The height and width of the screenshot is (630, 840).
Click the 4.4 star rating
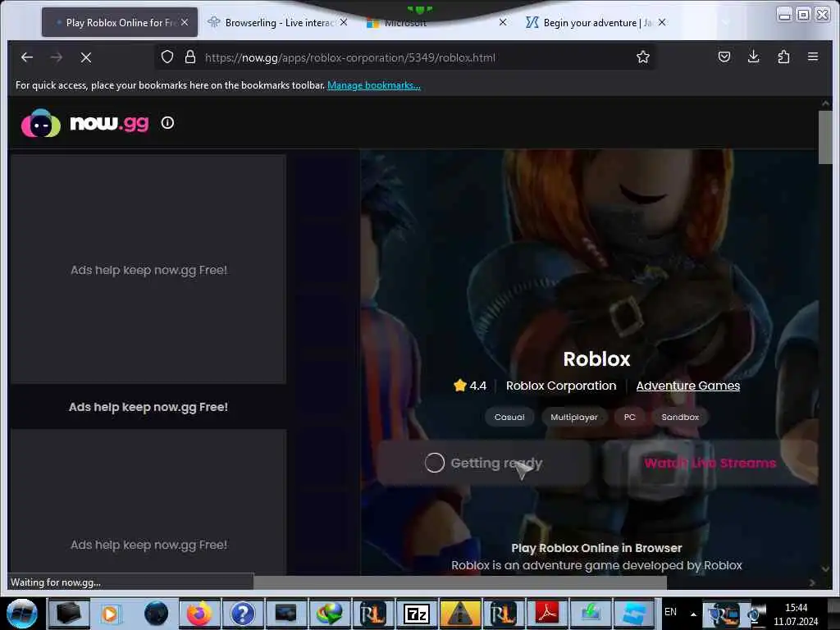[470, 386]
